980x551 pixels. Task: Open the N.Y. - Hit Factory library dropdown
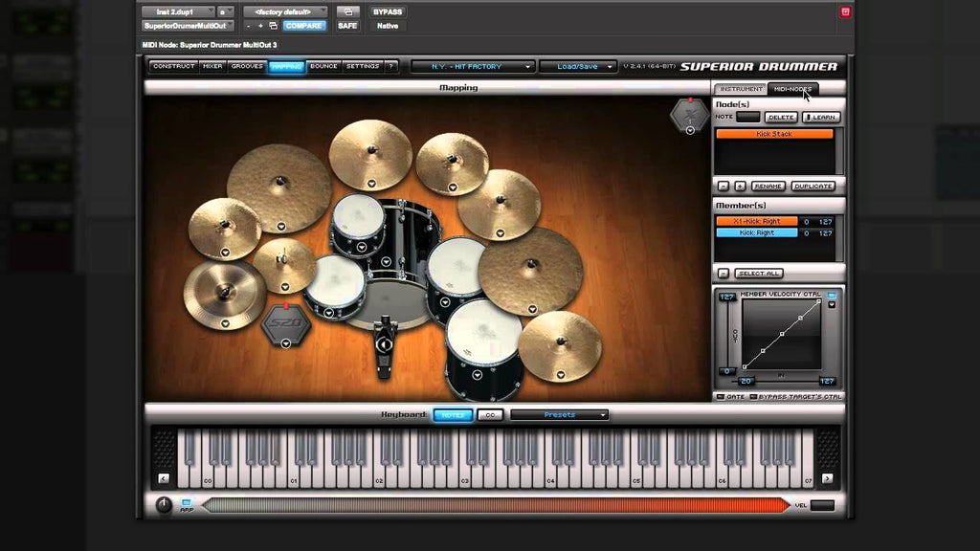pyautogui.click(x=473, y=66)
